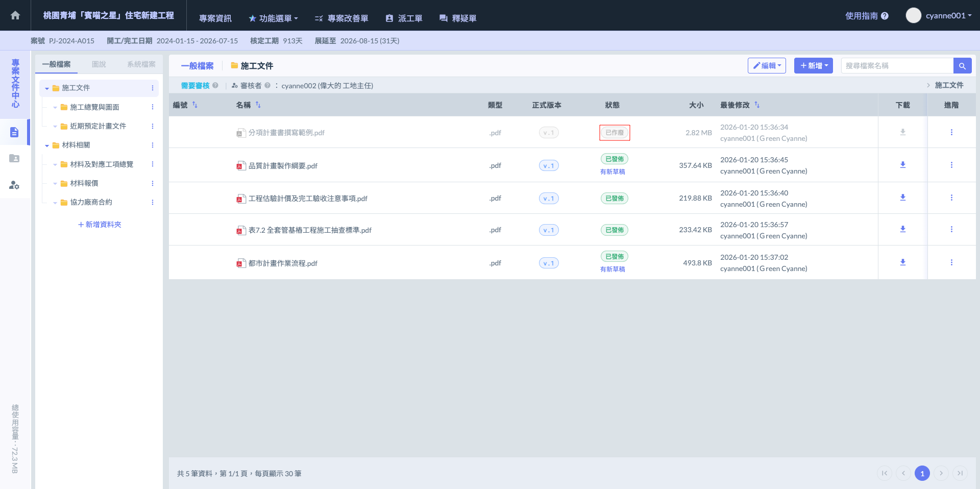Open the 使用指南 help icon
This screenshot has height=489, width=980.
pyautogui.click(x=885, y=16)
